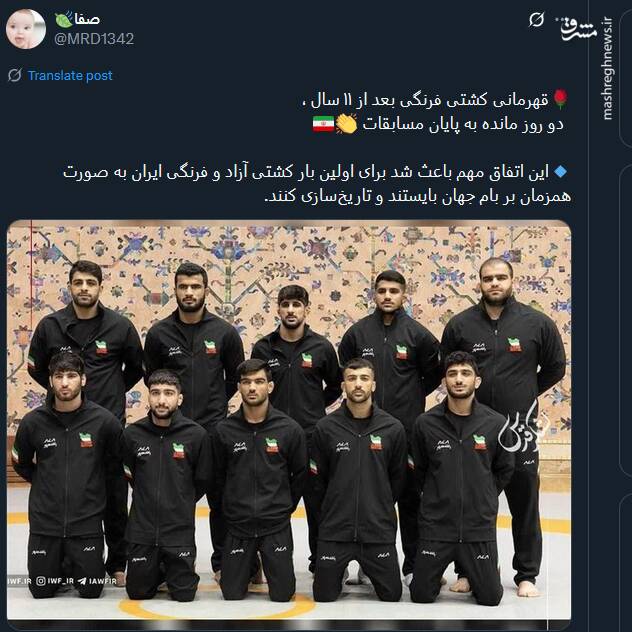Open the wrestling team photo
The height and width of the screenshot is (632, 632).
(289, 420)
